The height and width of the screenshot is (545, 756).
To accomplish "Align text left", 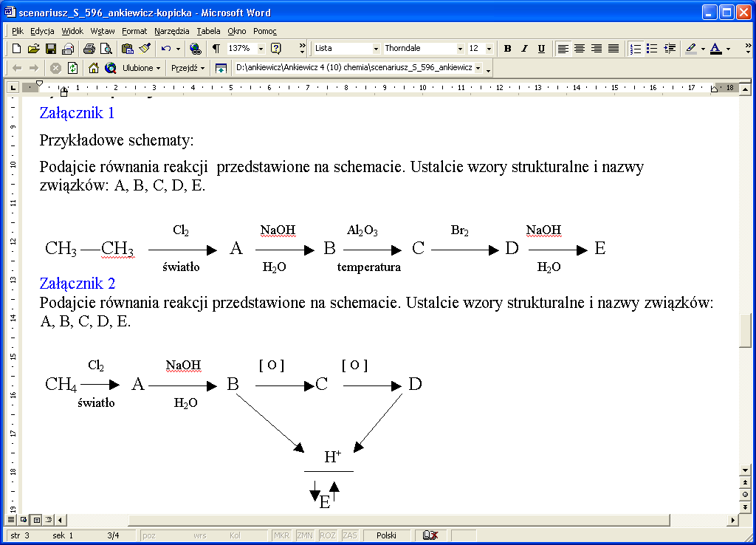I will [563, 48].
